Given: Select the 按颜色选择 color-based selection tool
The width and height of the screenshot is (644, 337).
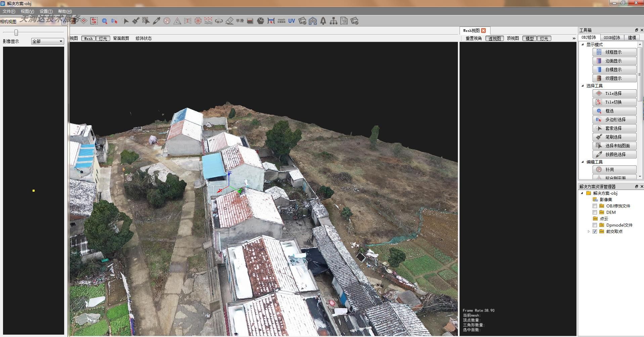Looking at the screenshot, I should [x=614, y=154].
